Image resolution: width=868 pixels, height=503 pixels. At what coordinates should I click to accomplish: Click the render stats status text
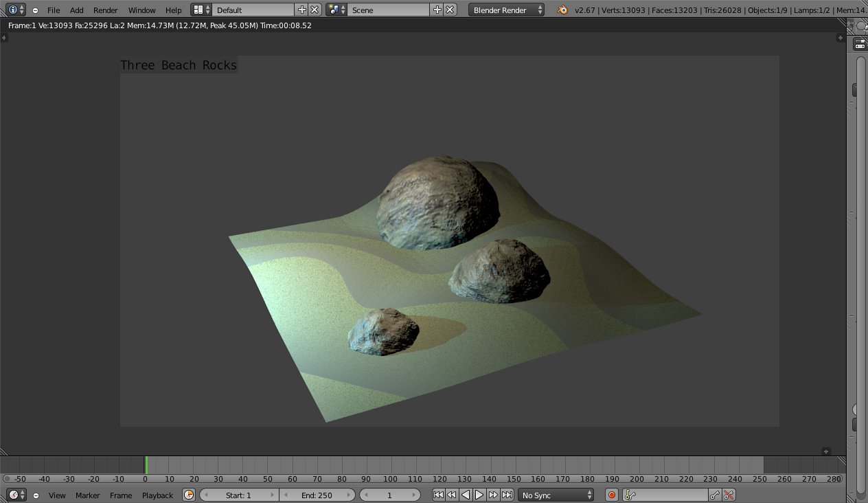click(160, 25)
